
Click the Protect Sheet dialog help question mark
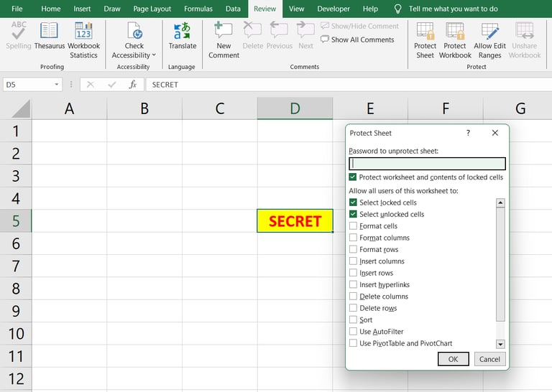point(468,133)
